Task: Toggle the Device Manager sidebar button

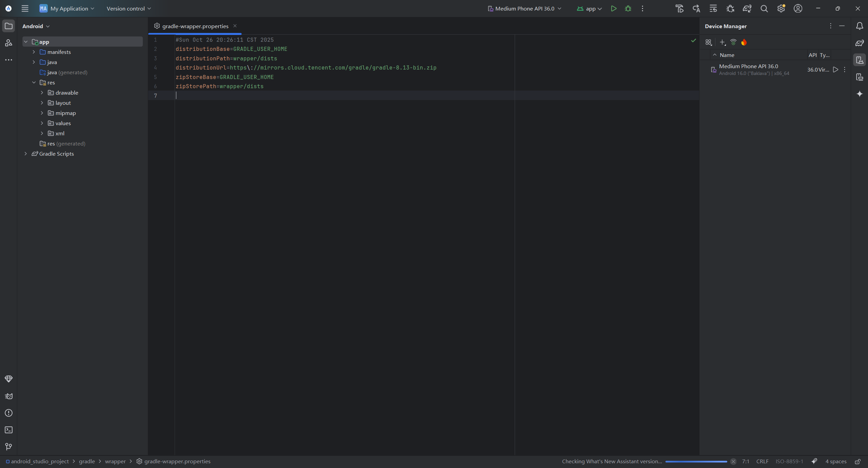Action: pyautogui.click(x=860, y=60)
